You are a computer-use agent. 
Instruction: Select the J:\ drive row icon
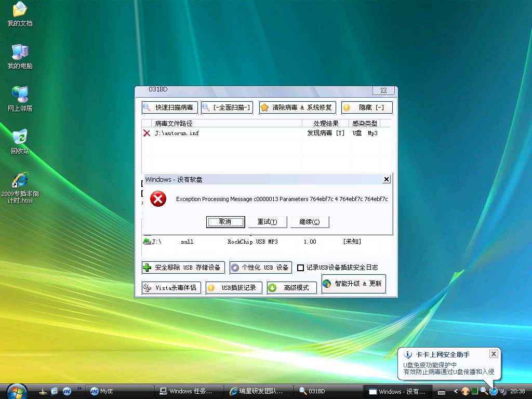147,242
